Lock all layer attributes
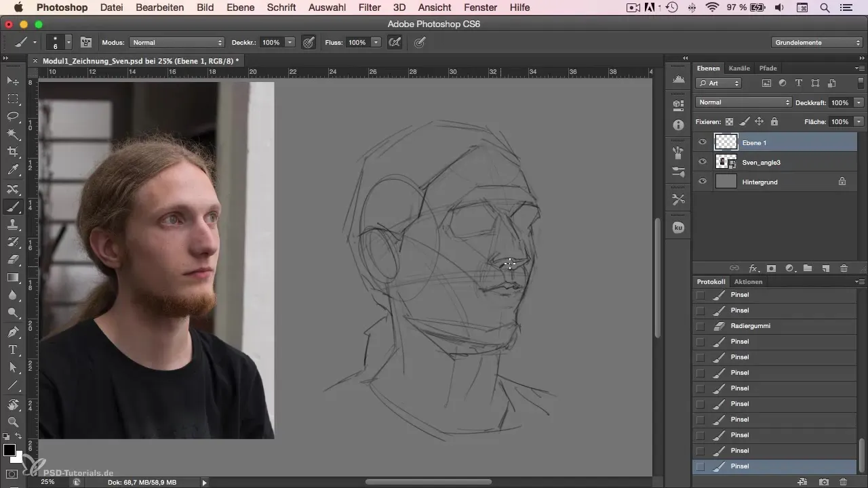868x488 pixels. pyautogui.click(x=774, y=122)
